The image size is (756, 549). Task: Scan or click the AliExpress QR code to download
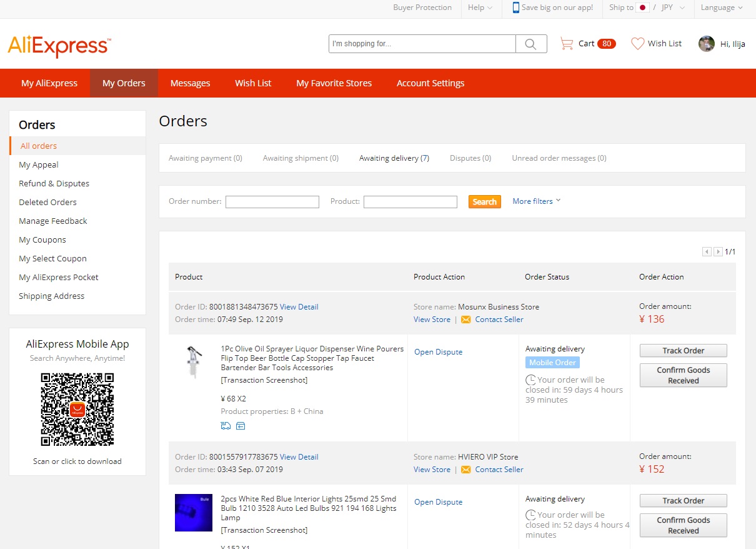77,409
